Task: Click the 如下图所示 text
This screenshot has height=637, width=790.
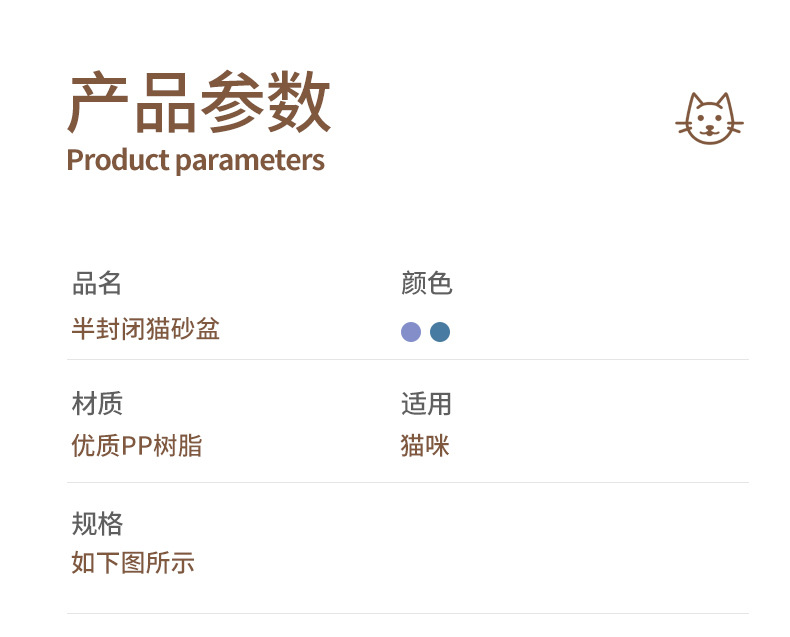Action: click(x=133, y=563)
